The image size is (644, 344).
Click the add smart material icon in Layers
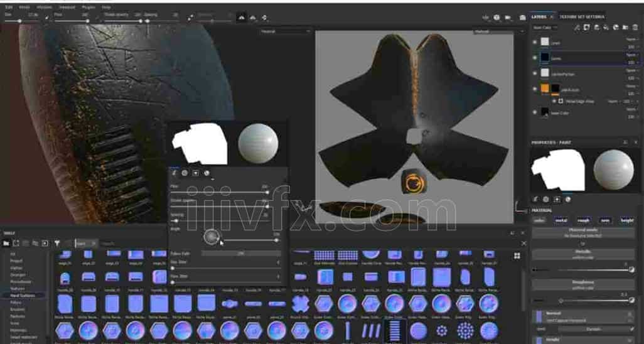(x=616, y=28)
